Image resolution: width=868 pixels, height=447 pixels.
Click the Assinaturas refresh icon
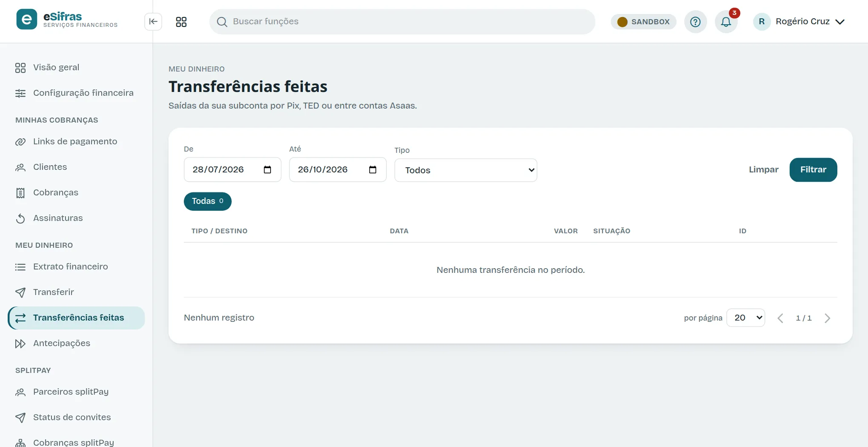20,218
